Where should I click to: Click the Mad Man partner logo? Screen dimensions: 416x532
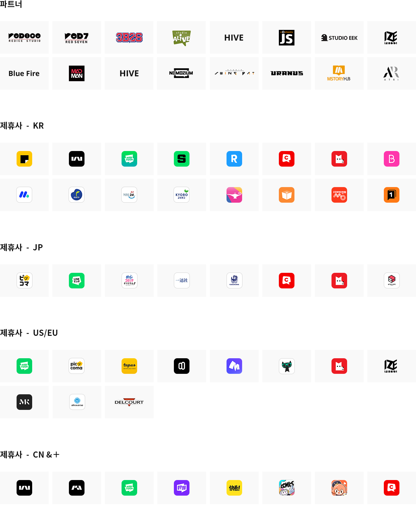(77, 73)
